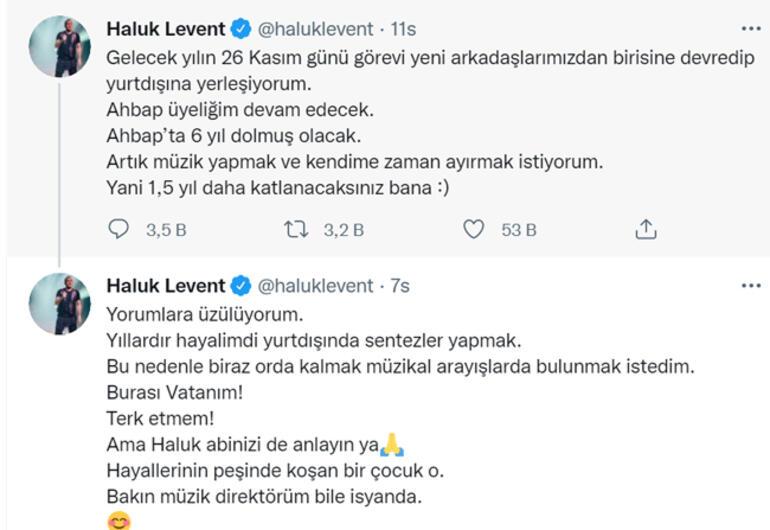Open the 7s timestamp of the second tweet
Image resolution: width=770 pixels, height=530 pixels.
coord(400,286)
